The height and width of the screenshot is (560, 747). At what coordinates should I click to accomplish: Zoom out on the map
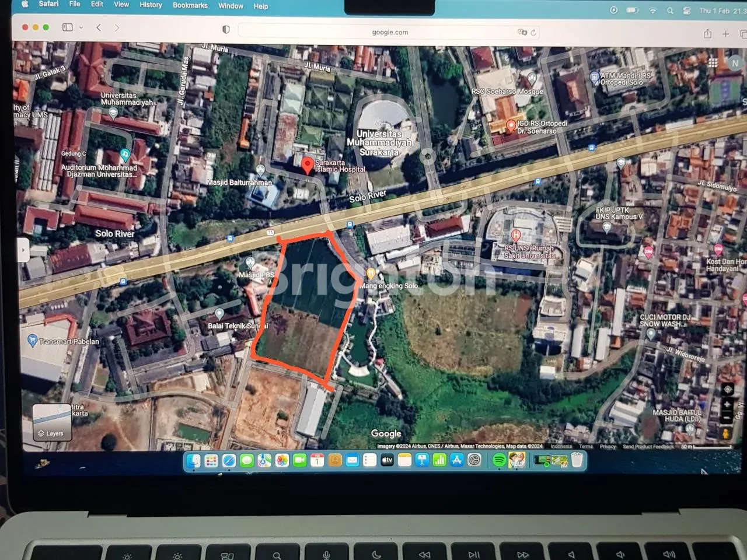point(727,418)
